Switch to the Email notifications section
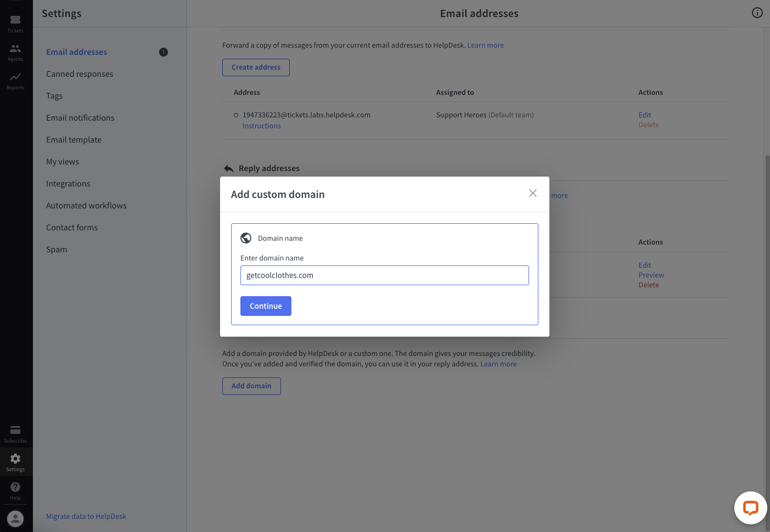 pyautogui.click(x=80, y=117)
